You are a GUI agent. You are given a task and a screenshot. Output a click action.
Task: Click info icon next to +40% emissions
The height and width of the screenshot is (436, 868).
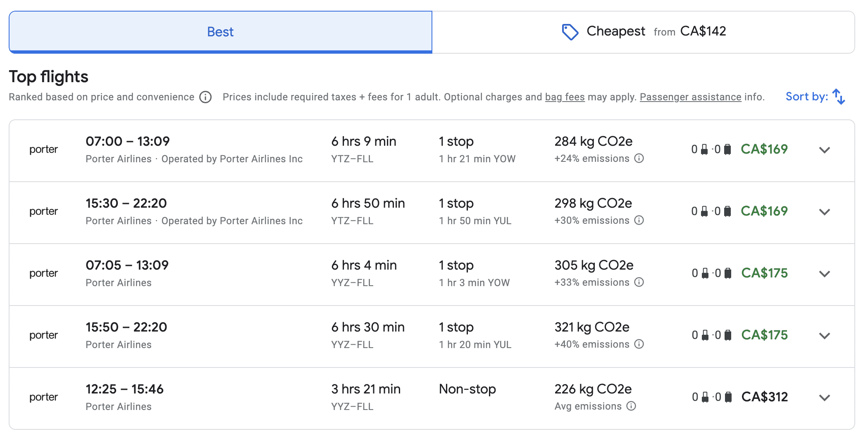(639, 344)
